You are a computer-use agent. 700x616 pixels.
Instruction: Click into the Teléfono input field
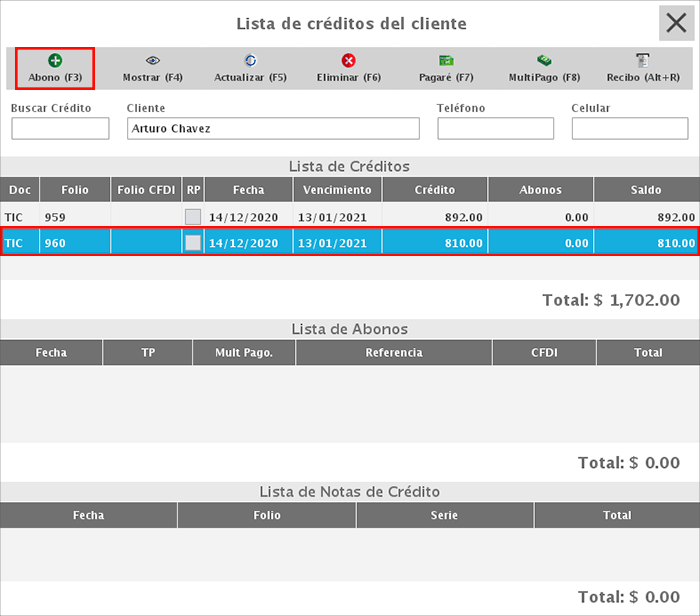pos(496,129)
